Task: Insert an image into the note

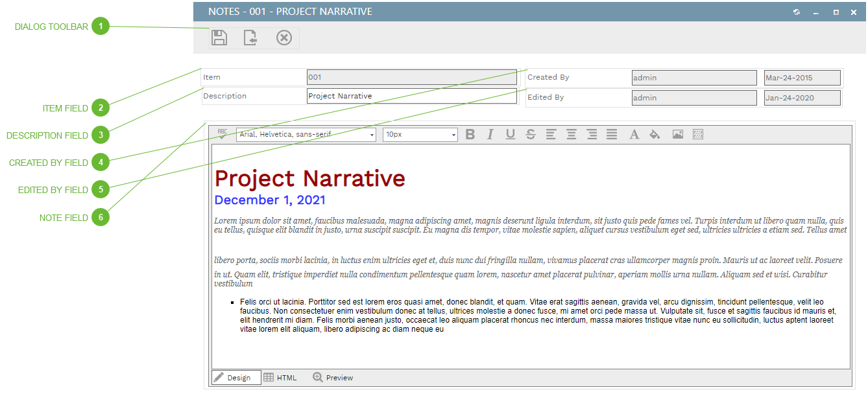Action: (677, 134)
